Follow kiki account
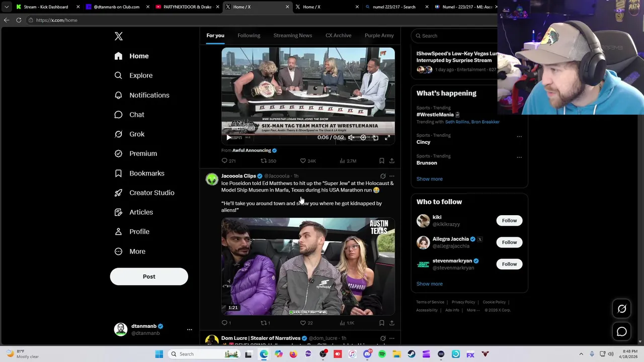 (x=509, y=221)
